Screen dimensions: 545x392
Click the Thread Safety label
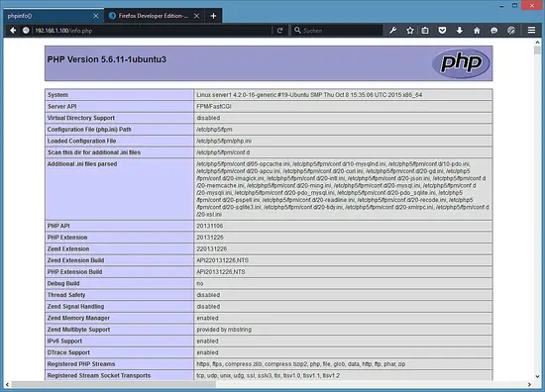click(x=66, y=295)
